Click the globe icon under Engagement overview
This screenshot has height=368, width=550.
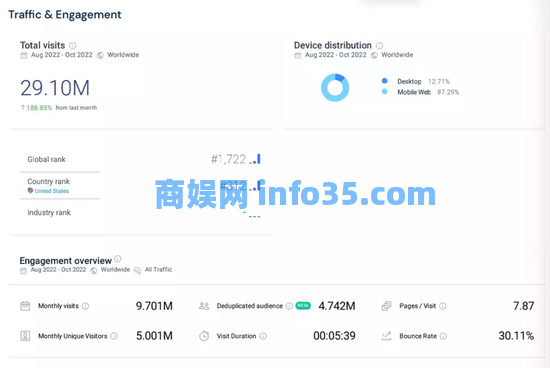94,270
